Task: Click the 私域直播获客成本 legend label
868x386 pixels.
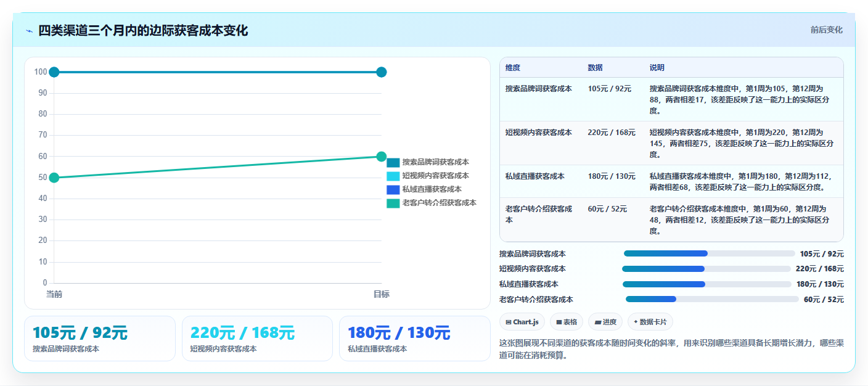Action: pos(432,189)
